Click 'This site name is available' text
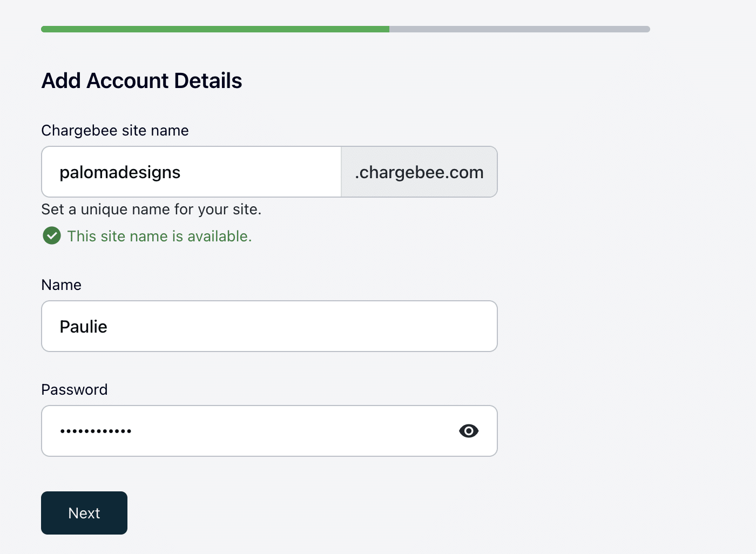The width and height of the screenshot is (756, 554). 159,236
